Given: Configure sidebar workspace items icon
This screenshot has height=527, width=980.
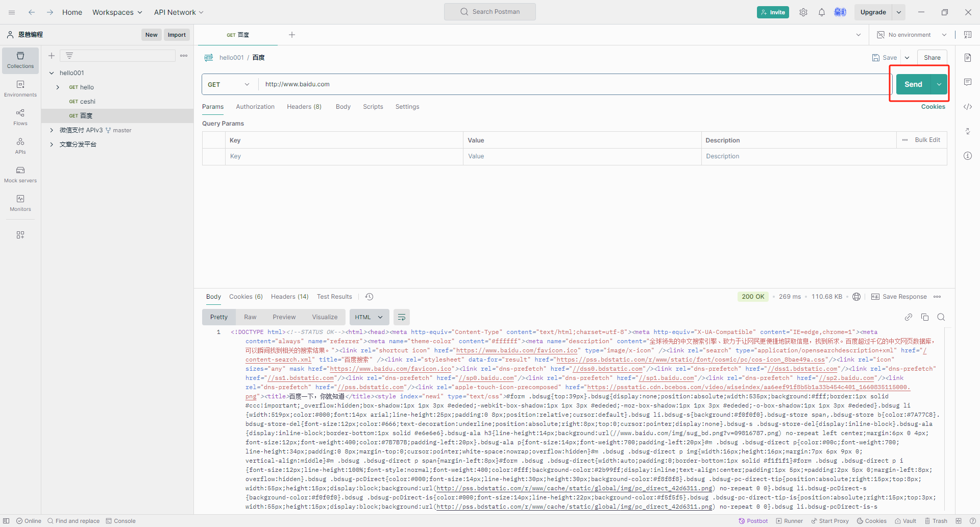Looking at the screenshot, I should 20,235.
